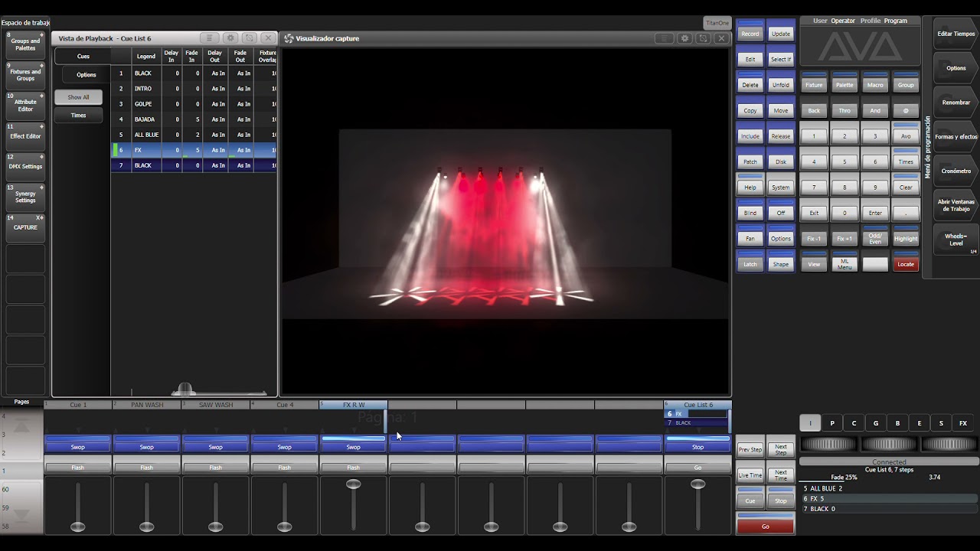Open the Effect Editor workspace
The image size is (980, 551).
point(25,136)
